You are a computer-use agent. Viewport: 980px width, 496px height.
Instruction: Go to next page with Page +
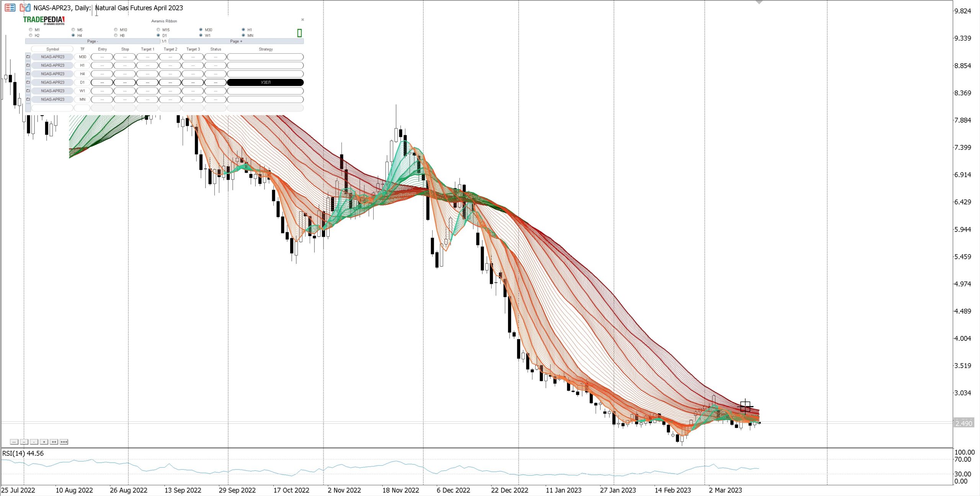click(236, 41)
